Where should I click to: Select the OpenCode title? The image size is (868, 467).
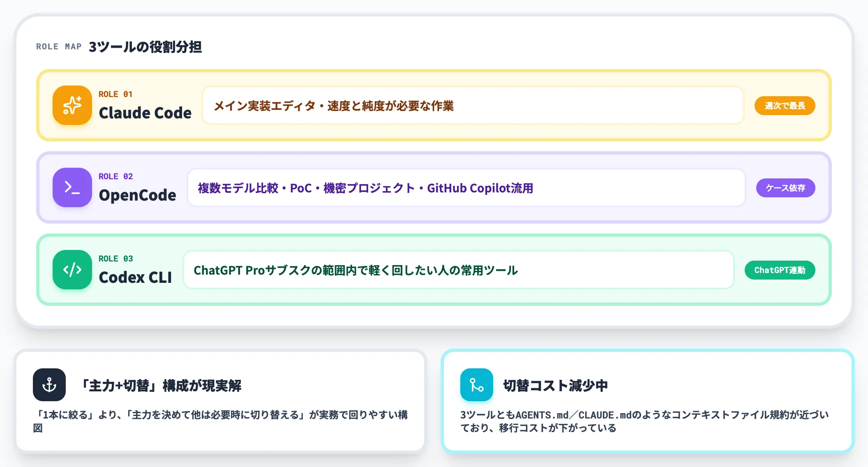click(138, 195)
